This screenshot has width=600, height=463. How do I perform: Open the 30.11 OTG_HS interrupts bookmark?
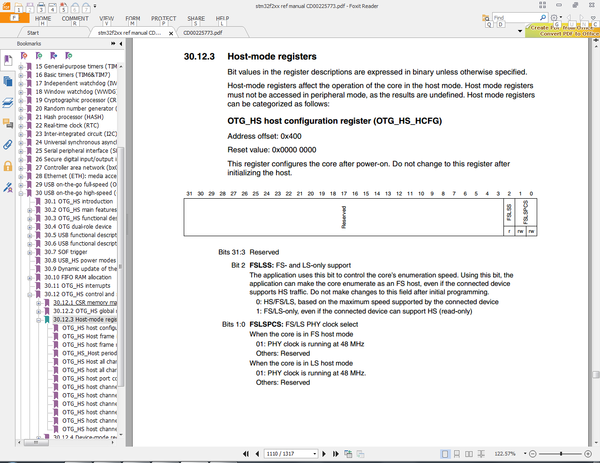click(77, 285)
